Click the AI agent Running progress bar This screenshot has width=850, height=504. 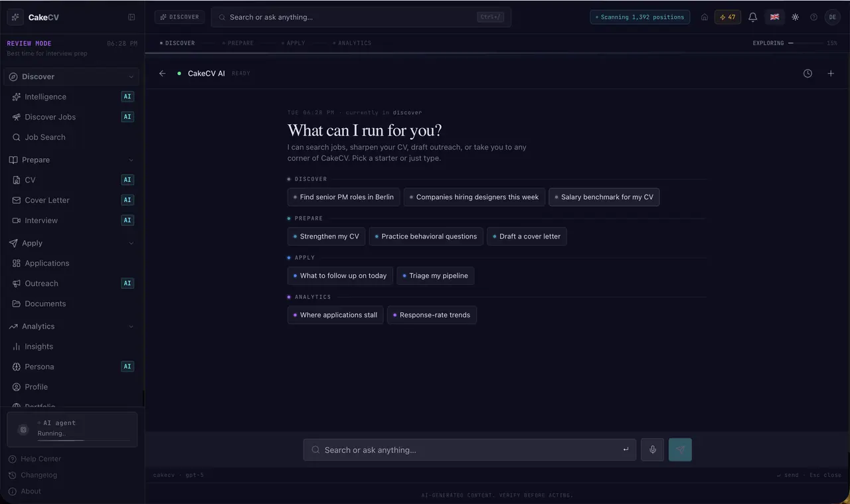pyautogui.click(x=84, y=440)
